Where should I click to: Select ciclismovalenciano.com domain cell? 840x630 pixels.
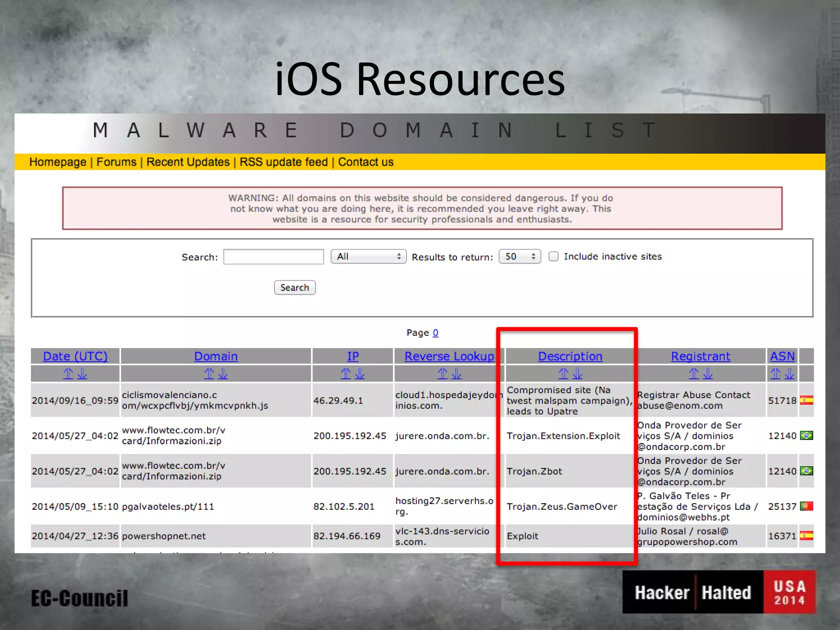[216, 400]
